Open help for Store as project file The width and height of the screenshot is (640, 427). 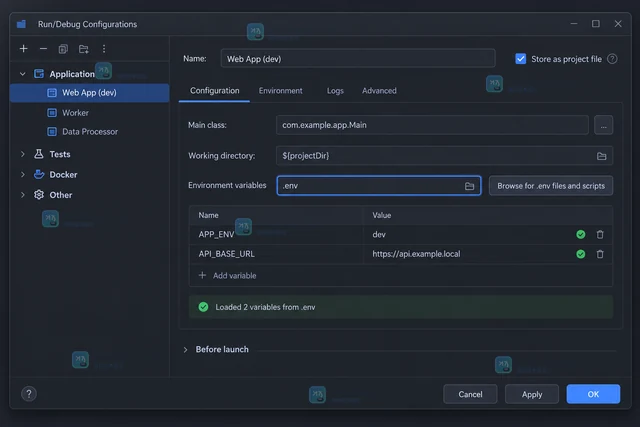[x=612, y=59]
